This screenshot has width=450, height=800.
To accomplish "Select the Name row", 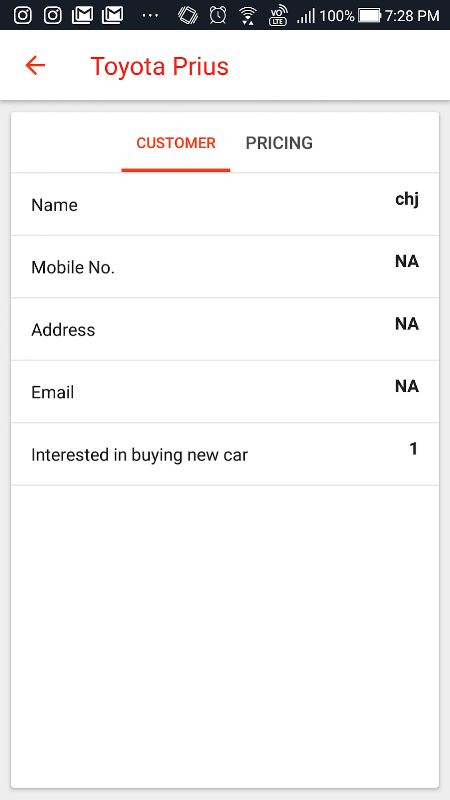I will point(225,205).
